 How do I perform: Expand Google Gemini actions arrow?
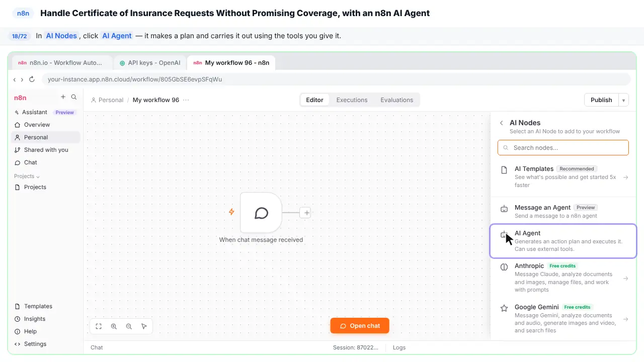[625, 319]
